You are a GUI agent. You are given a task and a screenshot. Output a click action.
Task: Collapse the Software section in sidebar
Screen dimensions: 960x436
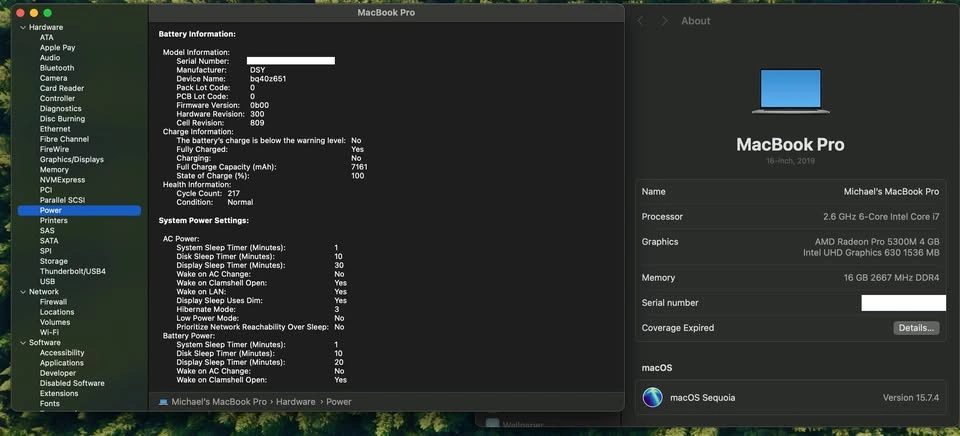coord(23,343)
